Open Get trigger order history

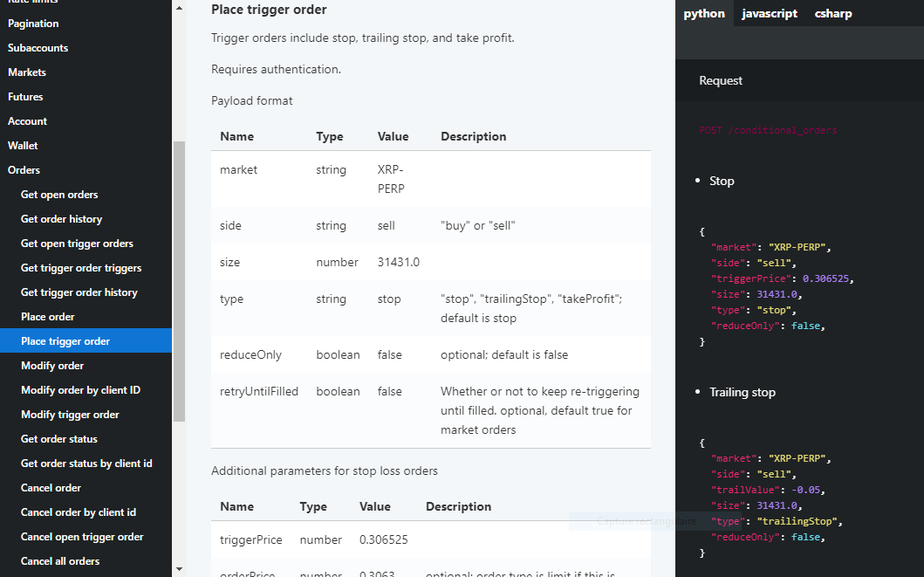[79, 292]
